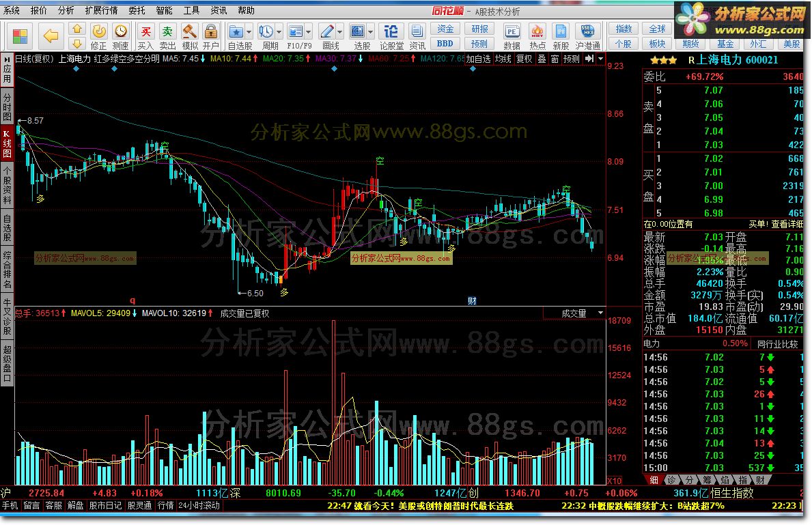This screenshot has height=525, width=812.
Task: Select the 筹 tab under trade list
Action: 707,480
